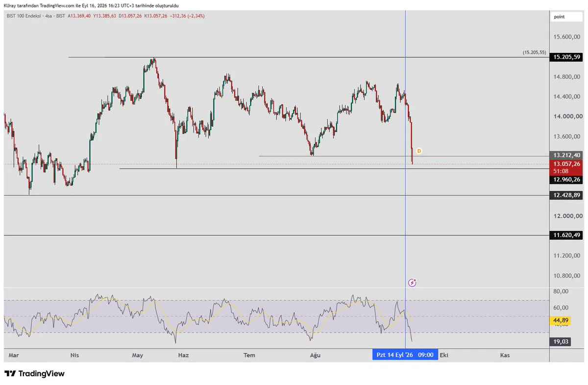Click the 13.600,00 price scale value
Image resolution: width=588 pixels, height=385 pixels.
pyautogui.click(x=568, y=136)
